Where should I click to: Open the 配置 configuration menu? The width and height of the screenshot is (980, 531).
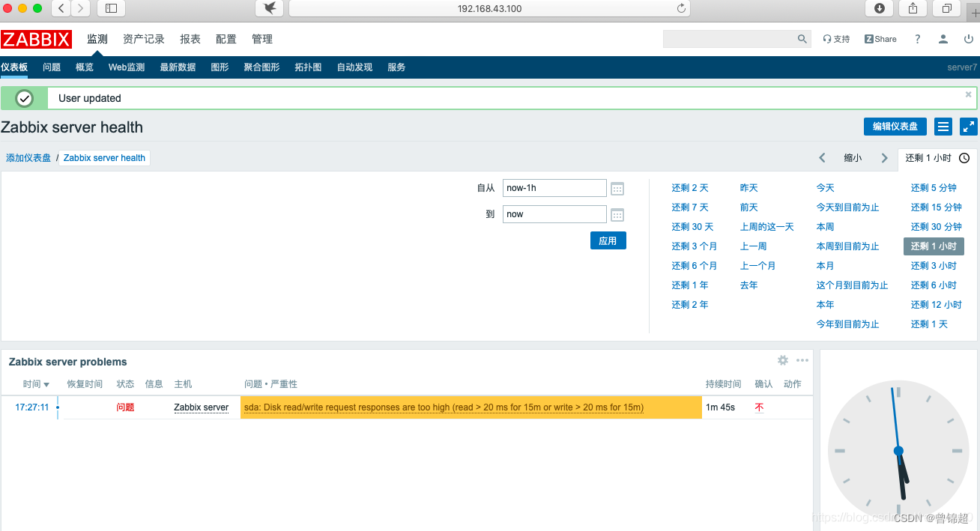226,39
